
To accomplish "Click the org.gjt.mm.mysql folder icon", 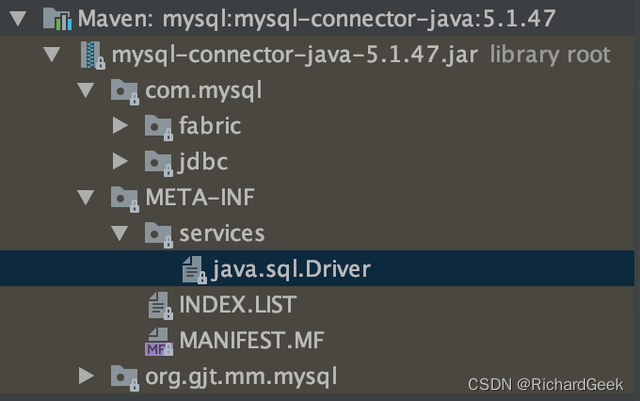I will click(124, 377).
